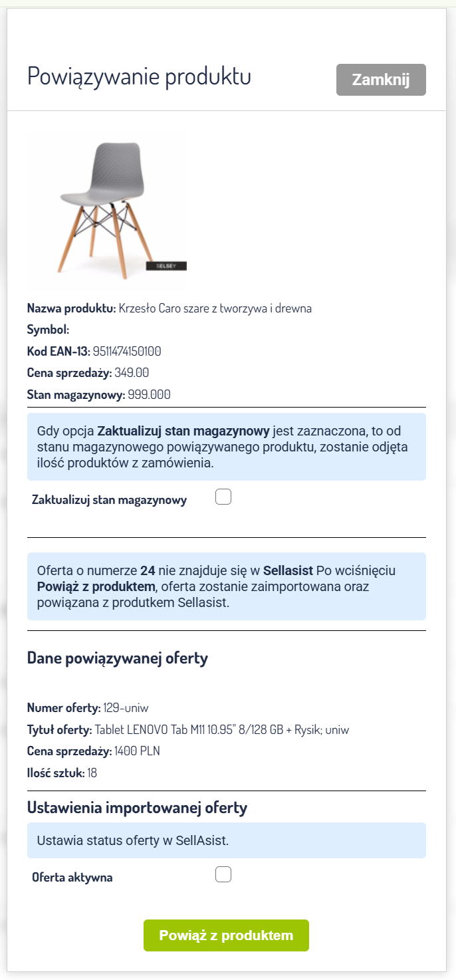Click the Powiązywanie produktu heading

point(139,76)
